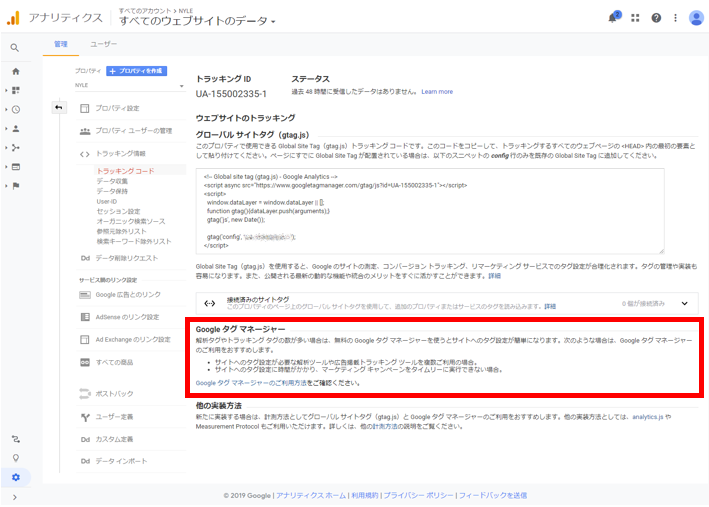The height and width of the screenshot is (507, 709).
Task: Select User-ID submenu item
Action: (x=107, y=201)
